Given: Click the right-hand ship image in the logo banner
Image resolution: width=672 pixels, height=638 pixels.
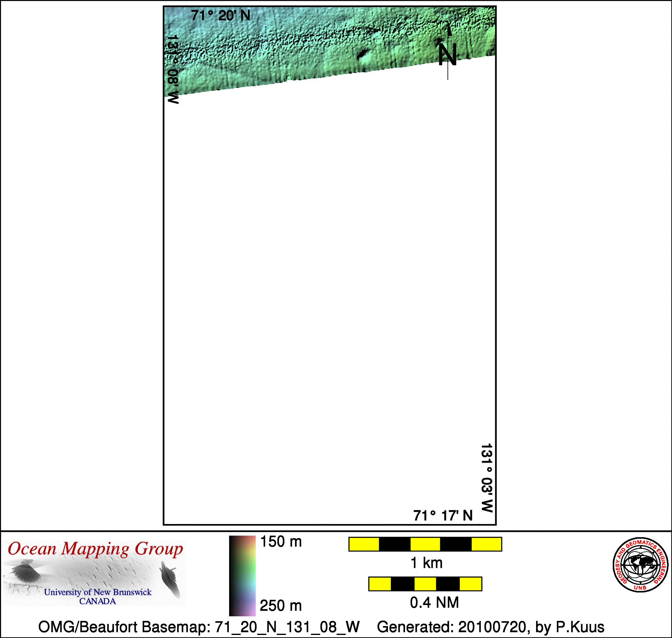Looking at the screenshot, I should (x=170, y=578).
